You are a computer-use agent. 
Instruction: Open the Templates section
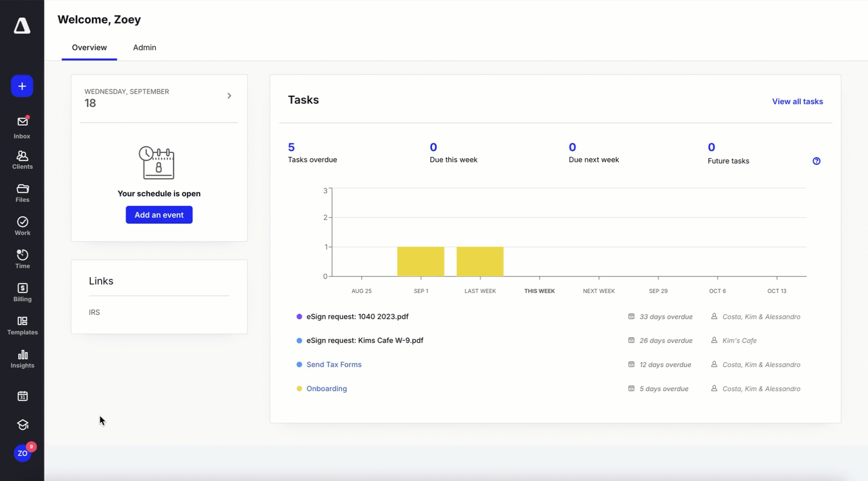(22, 325)
